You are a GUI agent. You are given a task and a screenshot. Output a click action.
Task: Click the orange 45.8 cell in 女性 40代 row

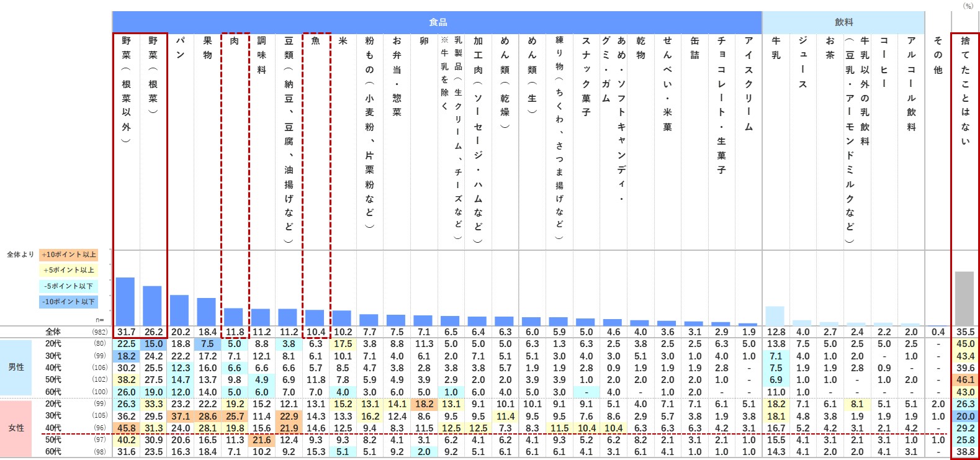pyautogui.click(x=126, y=428)
